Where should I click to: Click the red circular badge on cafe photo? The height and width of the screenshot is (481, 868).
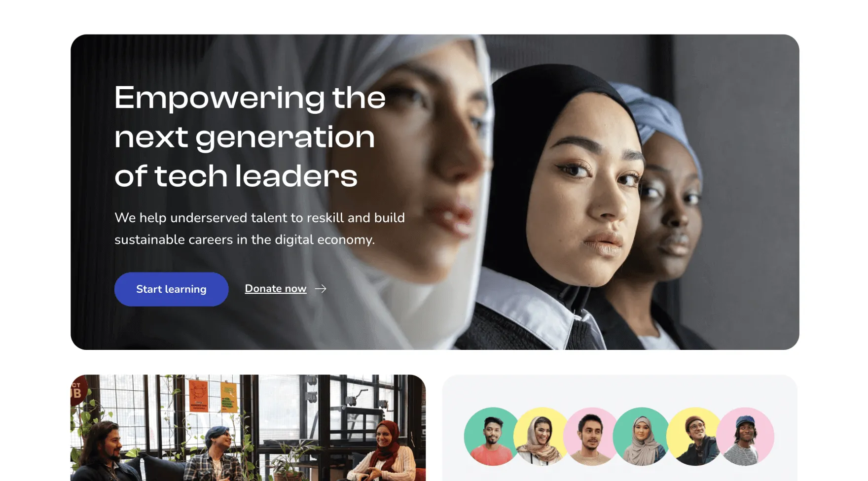tap(78, 389)
